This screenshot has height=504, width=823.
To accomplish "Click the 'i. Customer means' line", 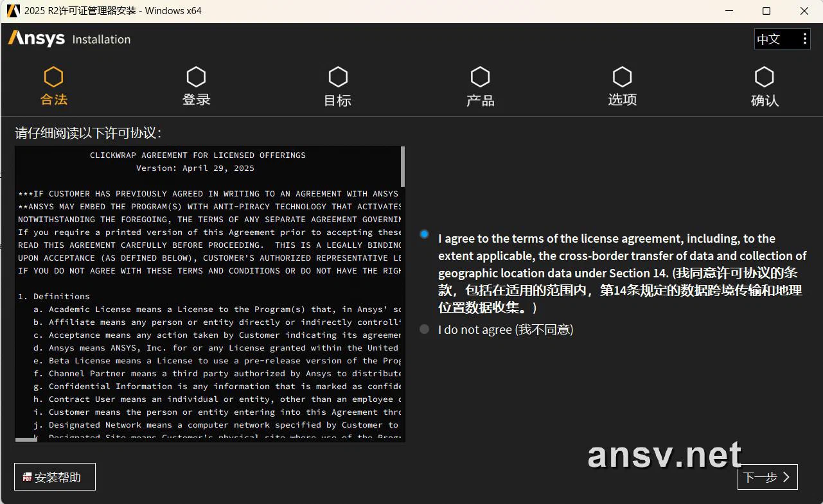I will click(x=217, y=412).
